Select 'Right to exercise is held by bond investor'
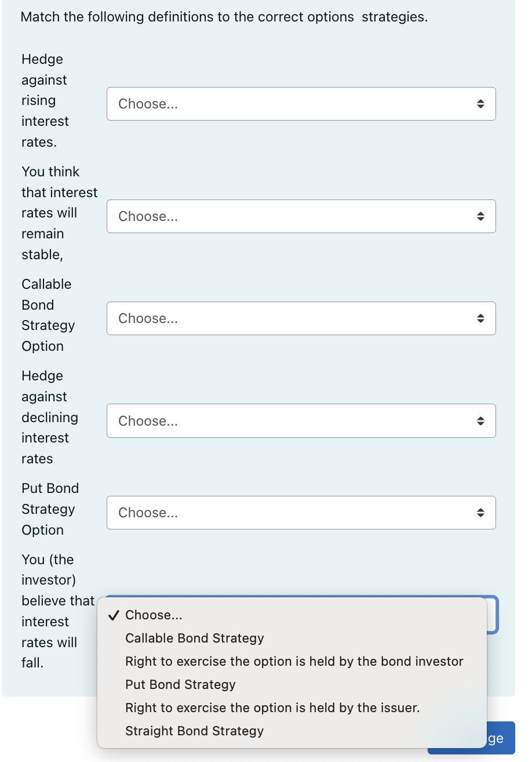The height and width of the screenshot is (762, 532). click(294, 661)
